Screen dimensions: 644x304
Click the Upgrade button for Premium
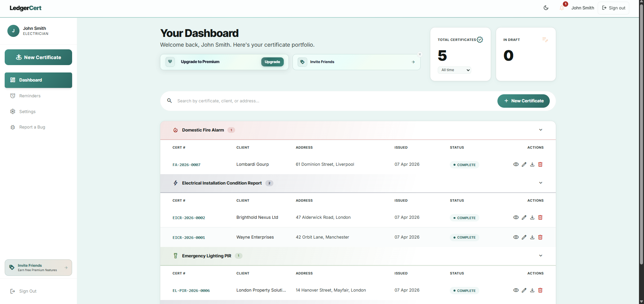272,62
